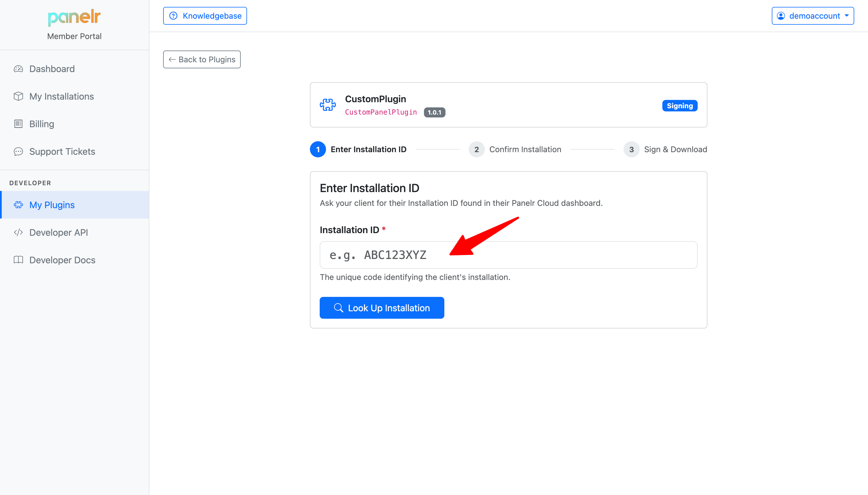This screenshot has height=495, width=868.
Task: Click the Enter Installation ID step label
Action: pyautogui.click(x=369, y=150)
